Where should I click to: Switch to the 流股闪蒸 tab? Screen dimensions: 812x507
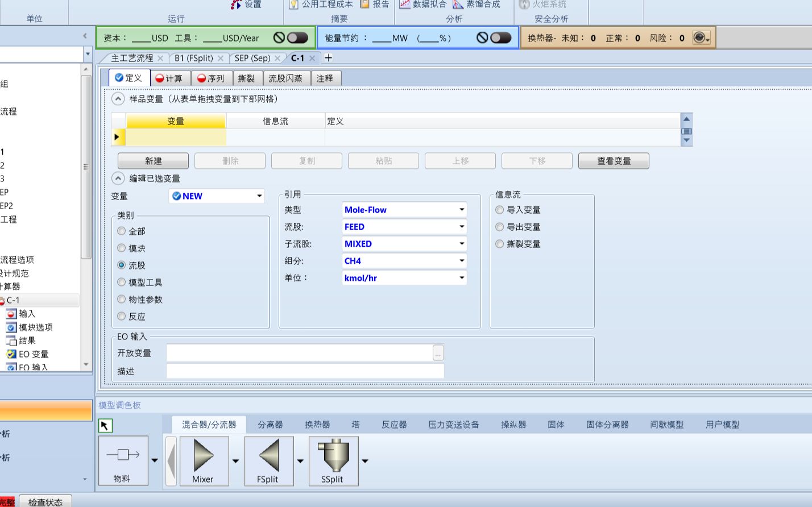(x=285, y=78)
